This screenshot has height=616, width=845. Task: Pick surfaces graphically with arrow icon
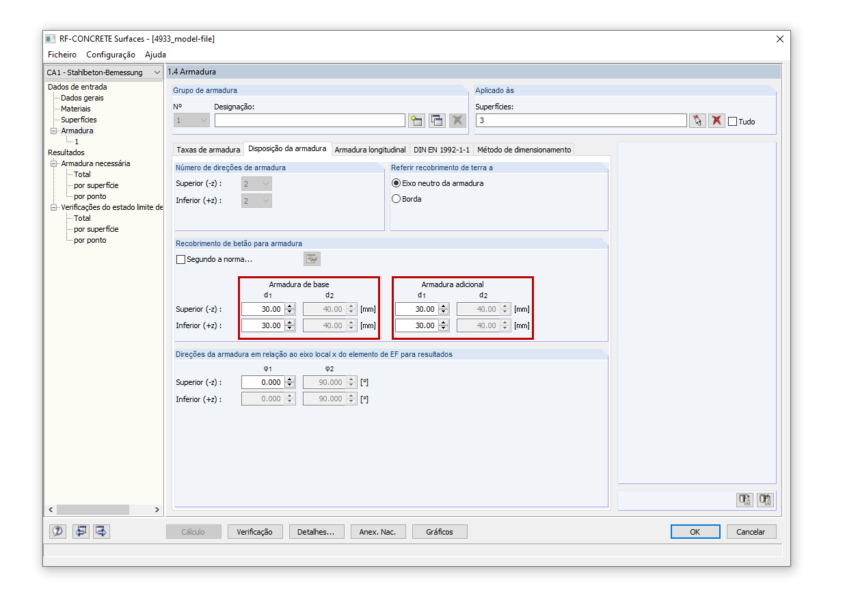(x=697, y=120)
